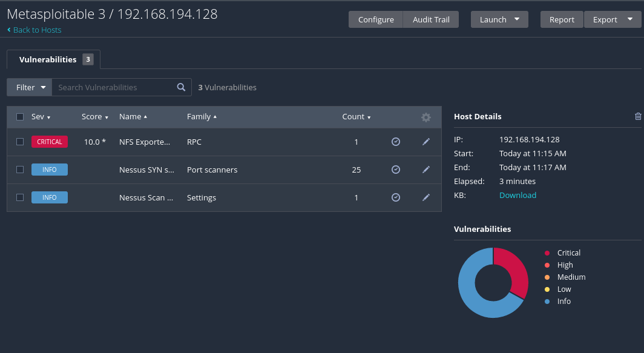Screen dimensions: 644x353
Task: Open the Nessus SYN s... vulnerability name
Action: coord(146,170)
